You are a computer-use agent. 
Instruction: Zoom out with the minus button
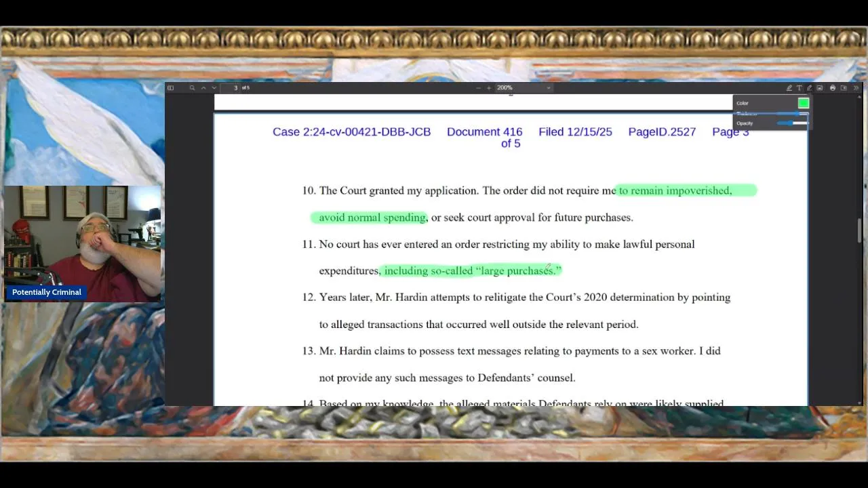[478, 87]
